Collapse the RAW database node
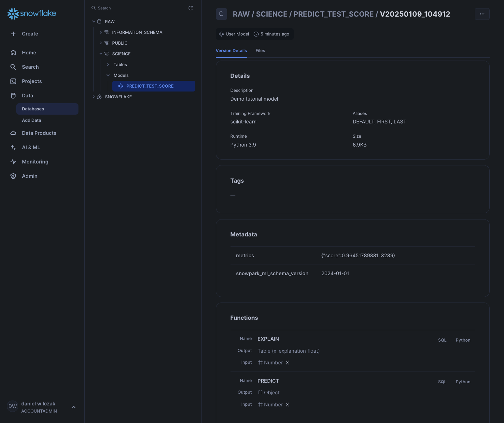504x423 pixels. [x=94, y=21]
